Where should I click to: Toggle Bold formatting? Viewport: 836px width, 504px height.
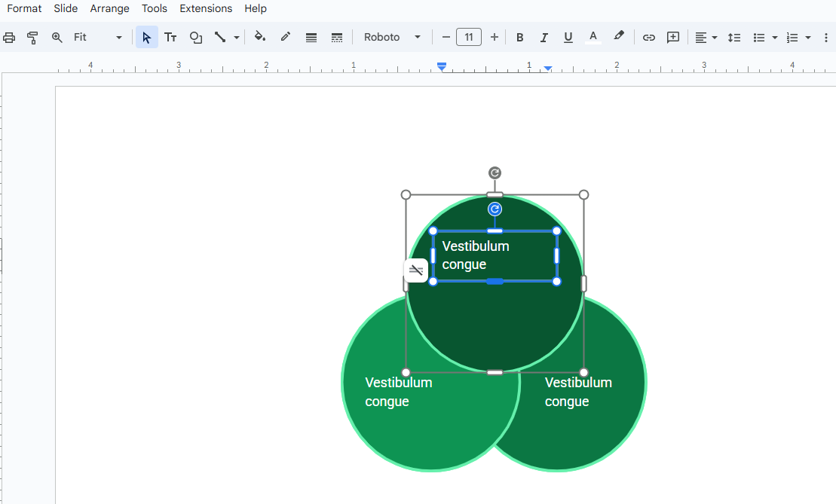point(519,37)
